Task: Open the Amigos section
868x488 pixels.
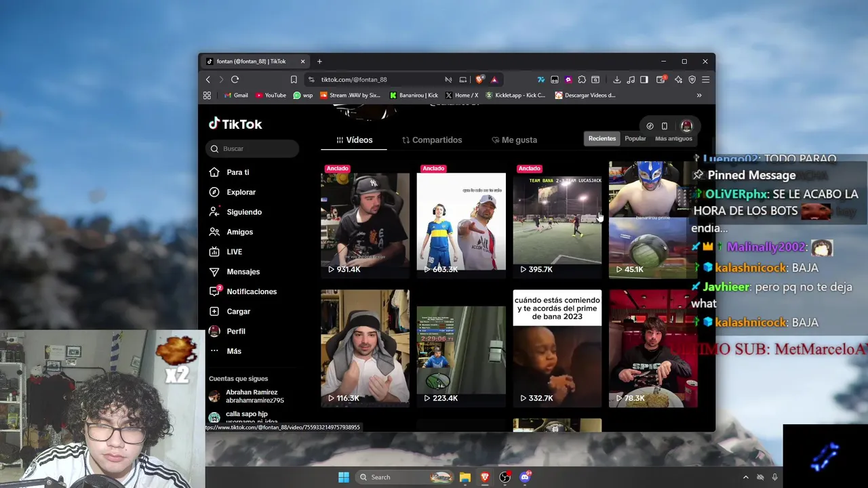Action: point(239,232)
